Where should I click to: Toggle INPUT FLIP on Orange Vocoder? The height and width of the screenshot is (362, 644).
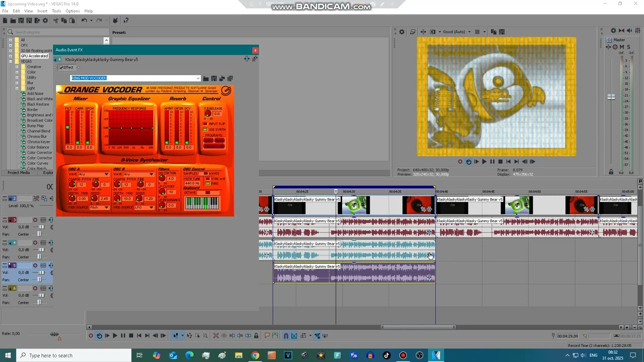coord(205,124)
